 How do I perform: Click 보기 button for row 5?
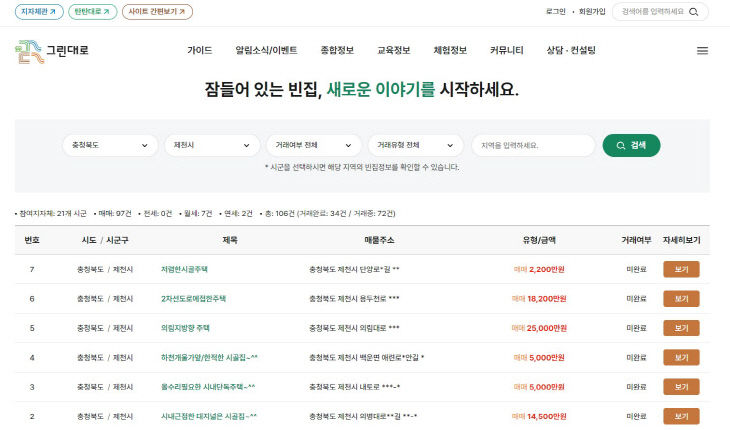click(x=681, y=328)
